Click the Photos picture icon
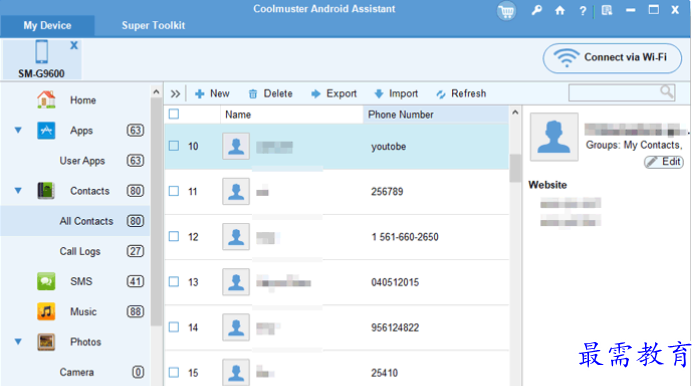700x386 pixels. click(46, 342)
